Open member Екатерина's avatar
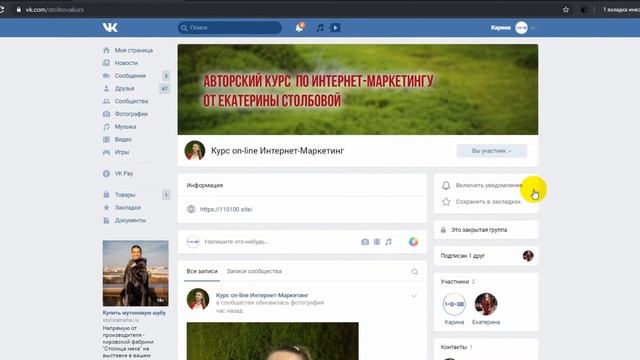The height and width of the screenshot is (360, 640). click(486, 304)
